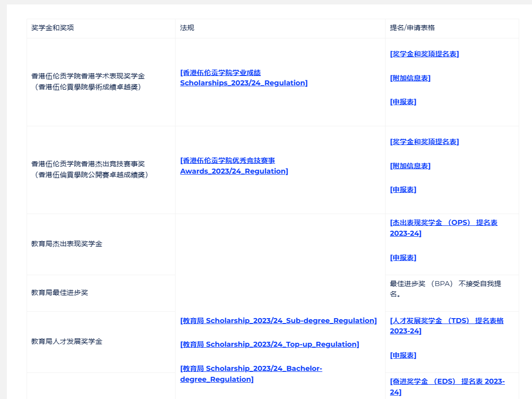The image size is (532, 399).
Task: Select the 提名/申请表格 column header
Action: (x=412, y=28)
